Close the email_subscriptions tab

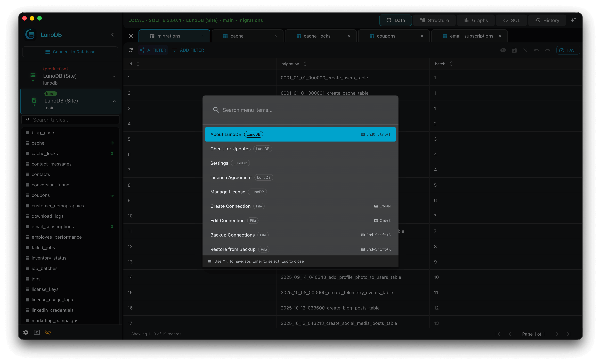click(x=500, y=36)
